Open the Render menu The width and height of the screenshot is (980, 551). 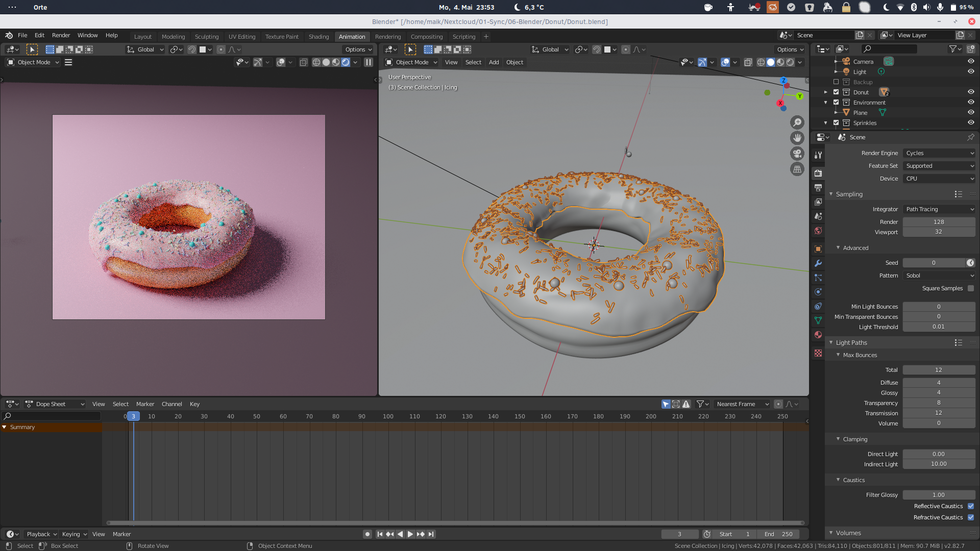[61, 35]
